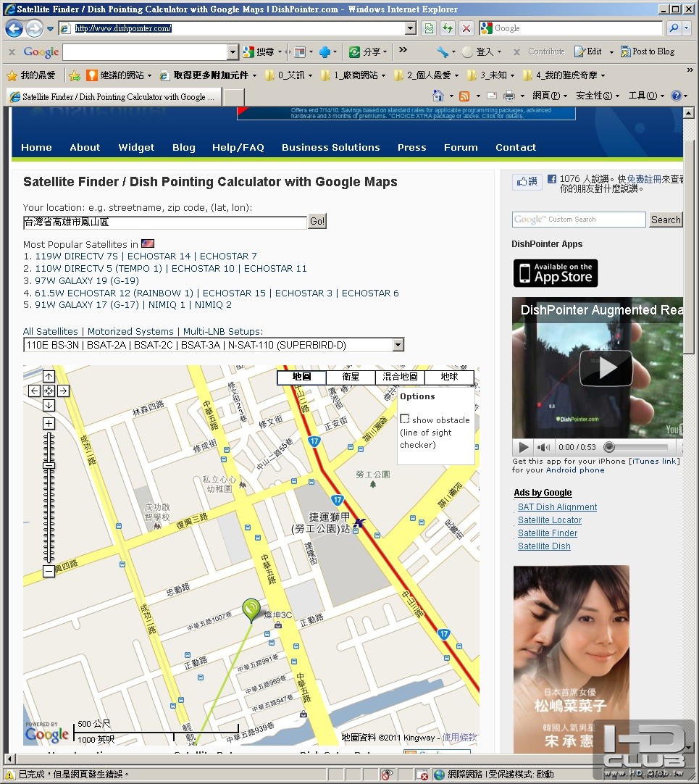
Task: Open the About page
Action: [x=85, y=148]
